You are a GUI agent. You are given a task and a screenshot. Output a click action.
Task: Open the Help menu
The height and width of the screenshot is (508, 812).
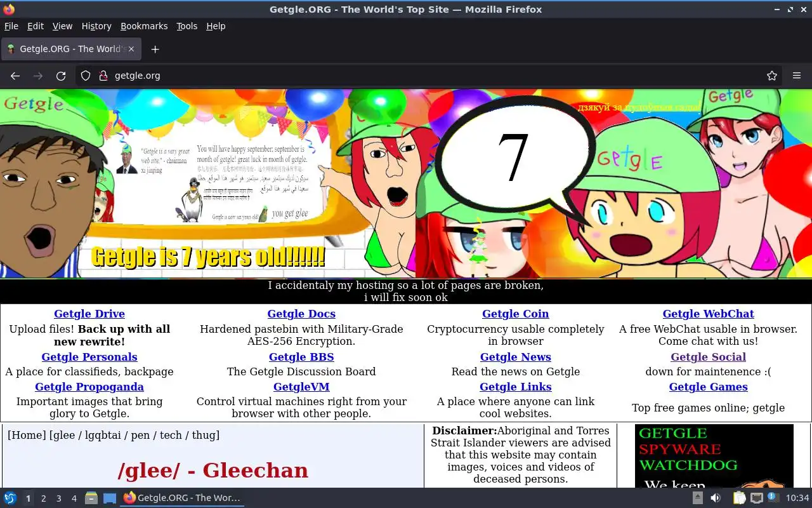click(x=216, y=26)
